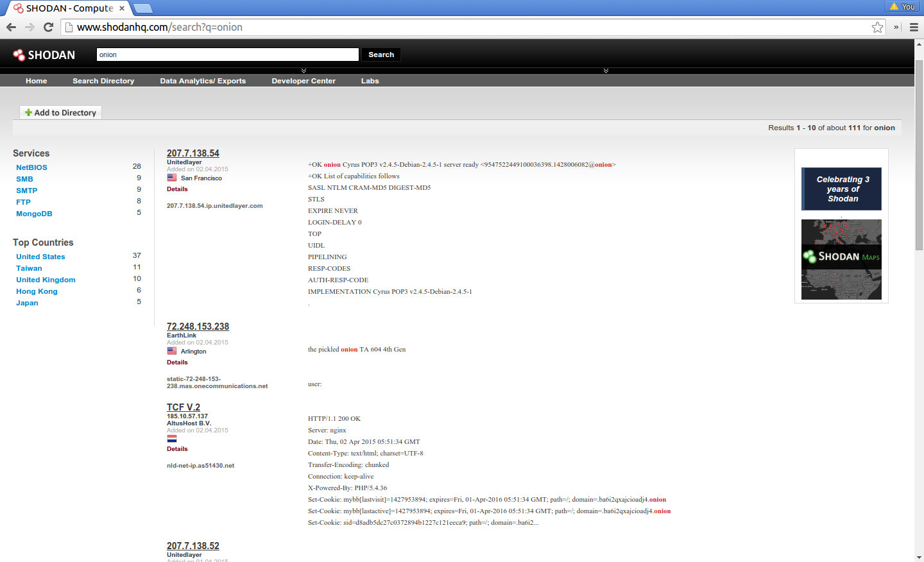Click the 'X-Powered-By: PHP/5.4.36' line
The image size is (924, 562).
[x=347, y=488]
